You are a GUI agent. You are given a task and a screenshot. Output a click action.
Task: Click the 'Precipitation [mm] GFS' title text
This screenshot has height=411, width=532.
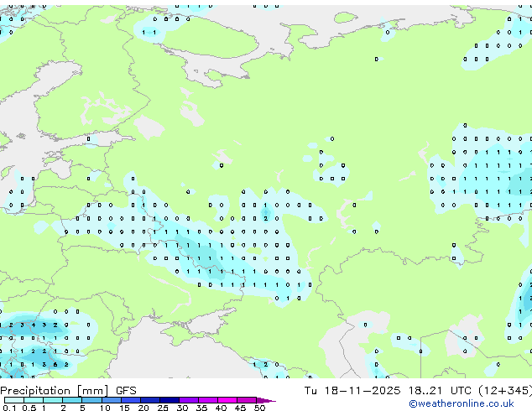pos(68,391)
